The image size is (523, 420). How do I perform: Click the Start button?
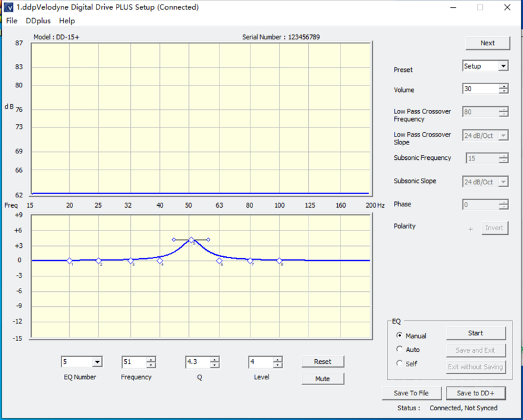[x=475, y=333]
